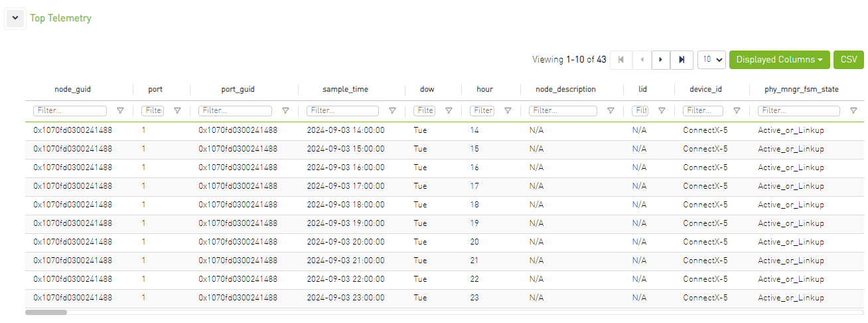
Task: Click the node_guid column filter icon
Action: [x=120, y=111]
